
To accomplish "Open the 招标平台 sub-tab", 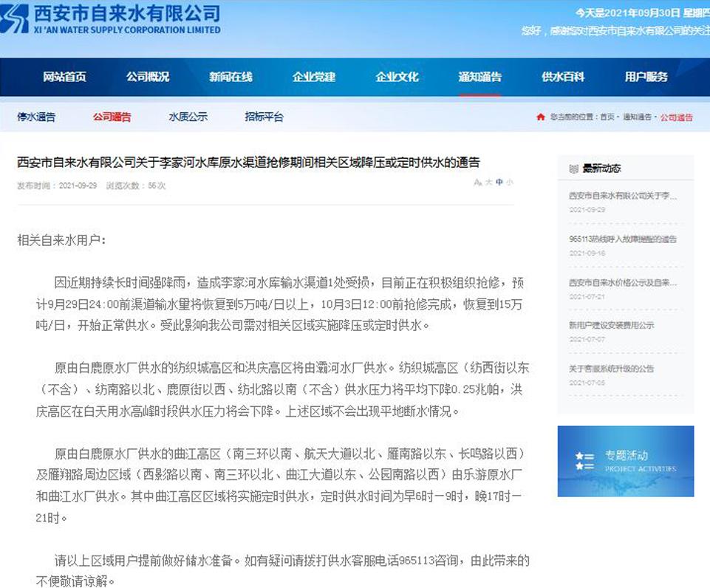I will point(264,117).
